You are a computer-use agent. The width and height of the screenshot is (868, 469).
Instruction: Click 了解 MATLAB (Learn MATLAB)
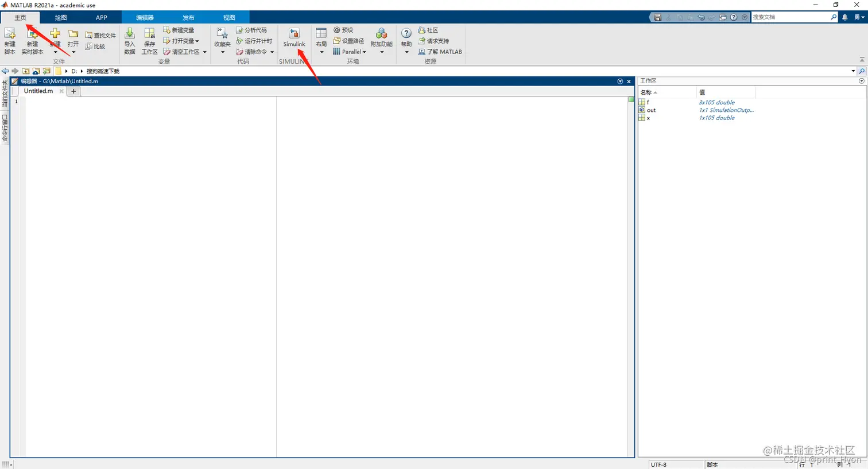[x=440, y=52]
